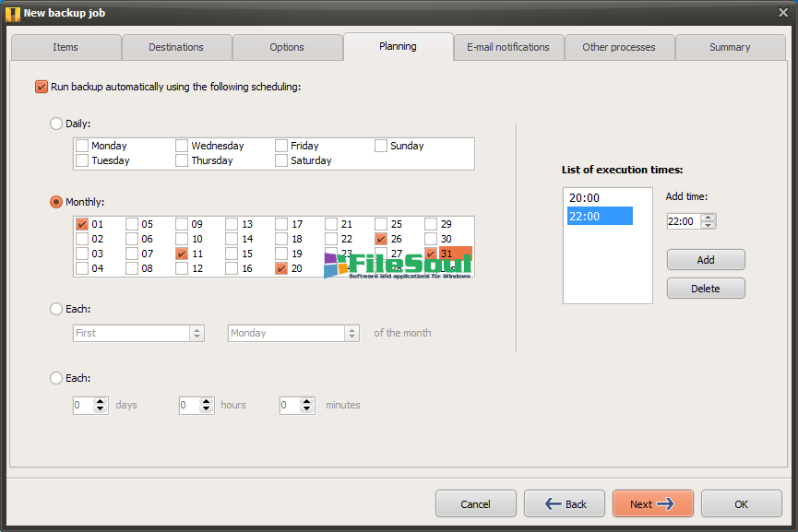Increase the minutes spinner value
The width and height of the screenshot is (798, 532).
click(307, 401)
